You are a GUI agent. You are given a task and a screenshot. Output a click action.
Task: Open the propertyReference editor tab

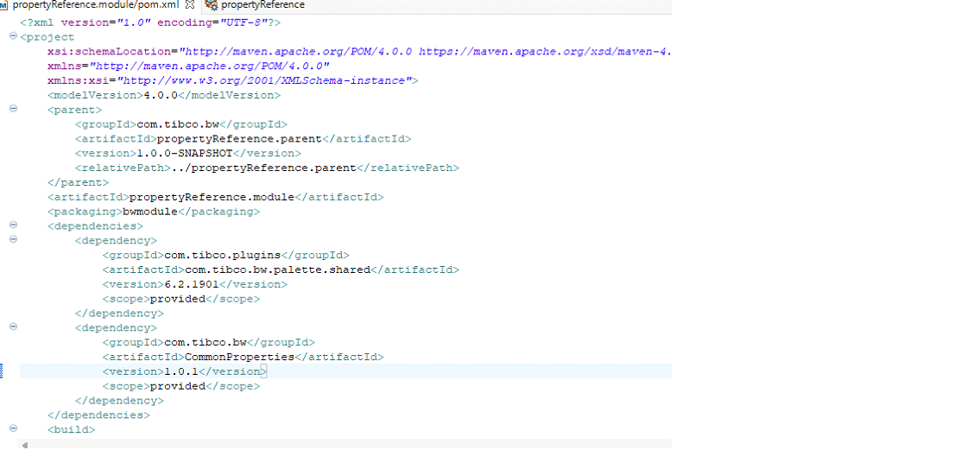pyautogui.click(x=262, y=5)
